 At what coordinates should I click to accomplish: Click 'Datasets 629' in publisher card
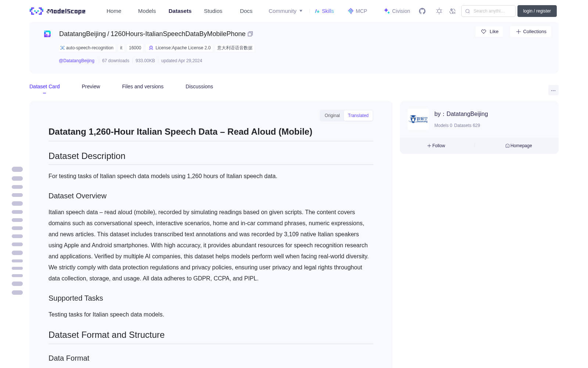[467, 125]
